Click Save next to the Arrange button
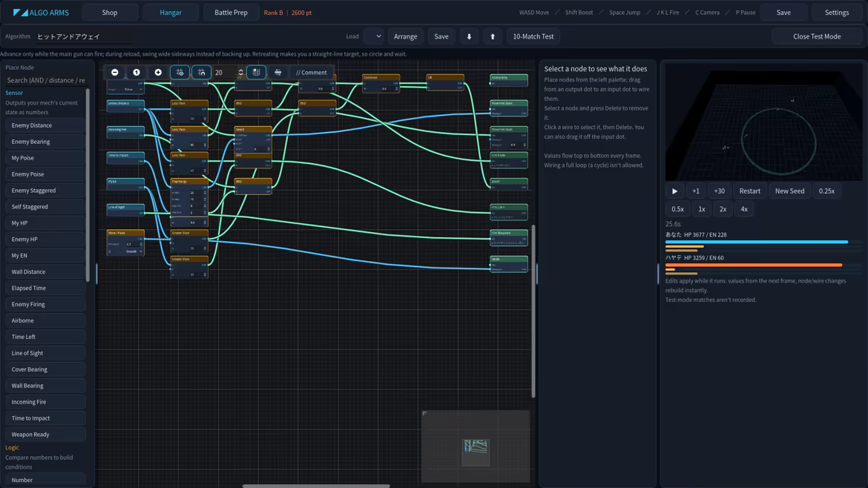Screen dimensions: 868x488 point(441,36)
